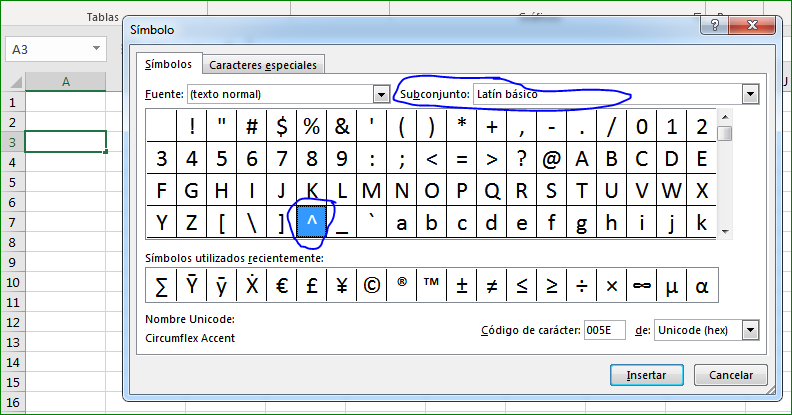Image resolution: width=792 pixels, height=415 pixels.
Task: Select the micro µ recent symbol
Action: 671,285
